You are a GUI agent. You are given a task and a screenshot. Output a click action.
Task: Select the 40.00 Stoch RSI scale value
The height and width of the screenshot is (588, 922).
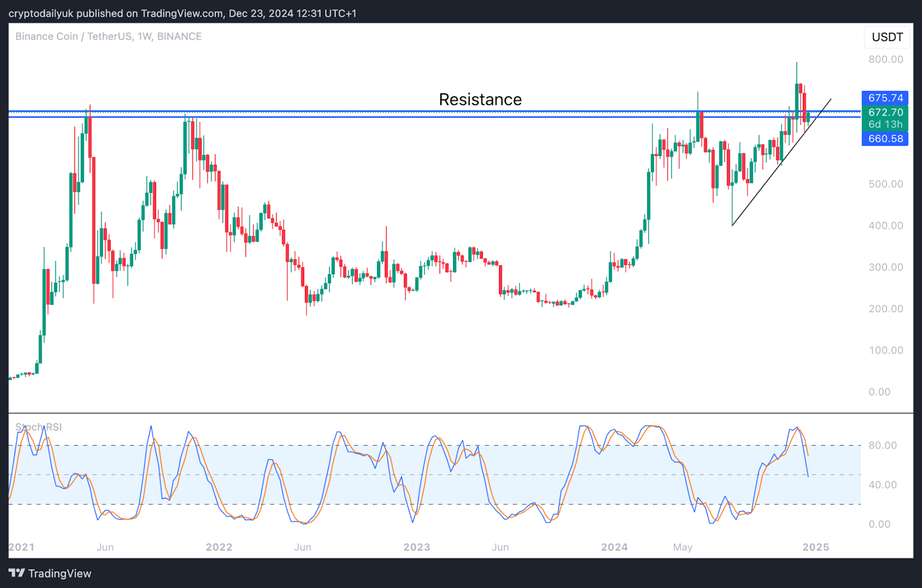click(x=883, y=485)
